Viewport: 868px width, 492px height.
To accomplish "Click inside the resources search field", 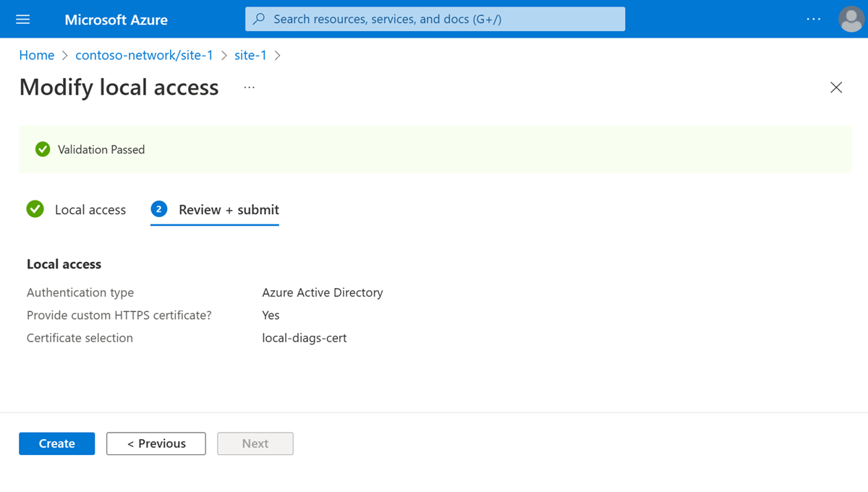I will click(x=434, y=18).
